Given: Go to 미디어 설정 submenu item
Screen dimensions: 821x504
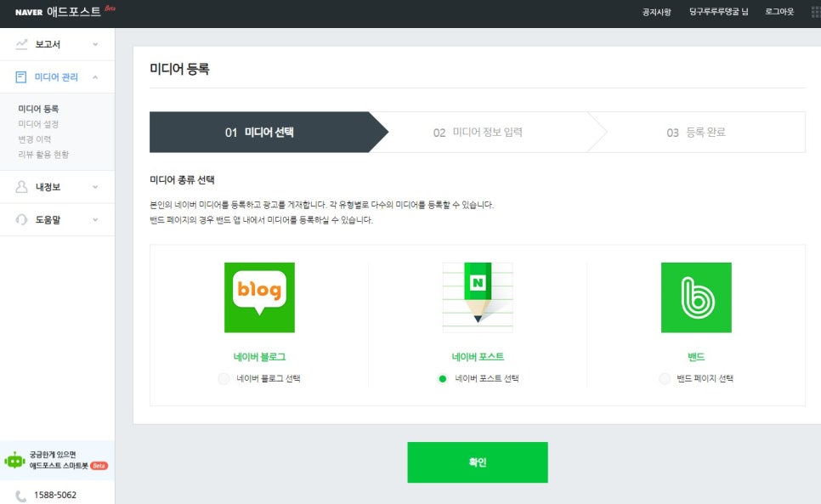Looking at the screenshot, I should point(38,124).
